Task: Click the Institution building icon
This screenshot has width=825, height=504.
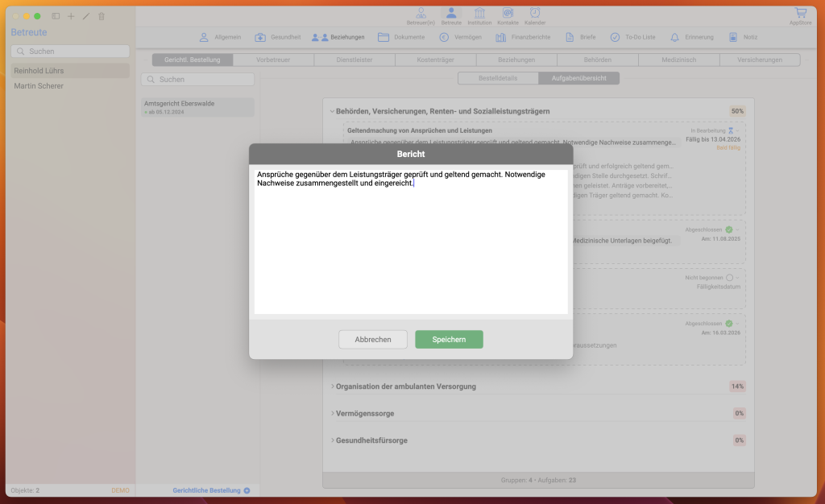Action: [479, 13]
